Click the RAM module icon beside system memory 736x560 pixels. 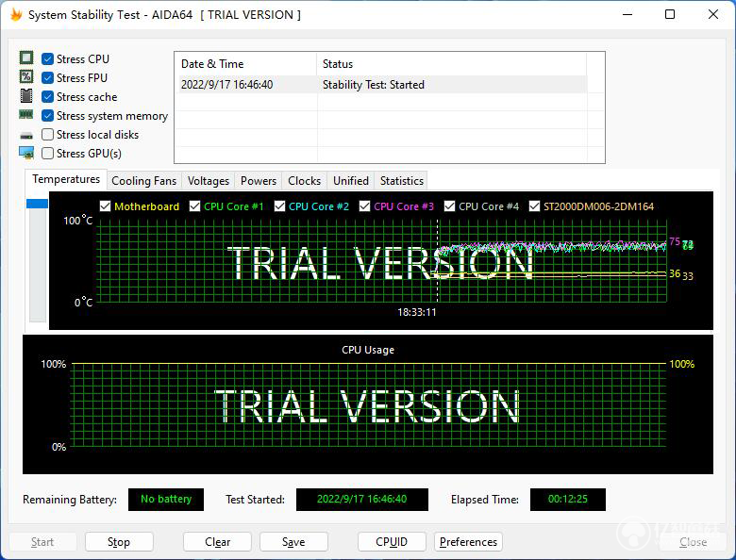[x=26, y=114]
